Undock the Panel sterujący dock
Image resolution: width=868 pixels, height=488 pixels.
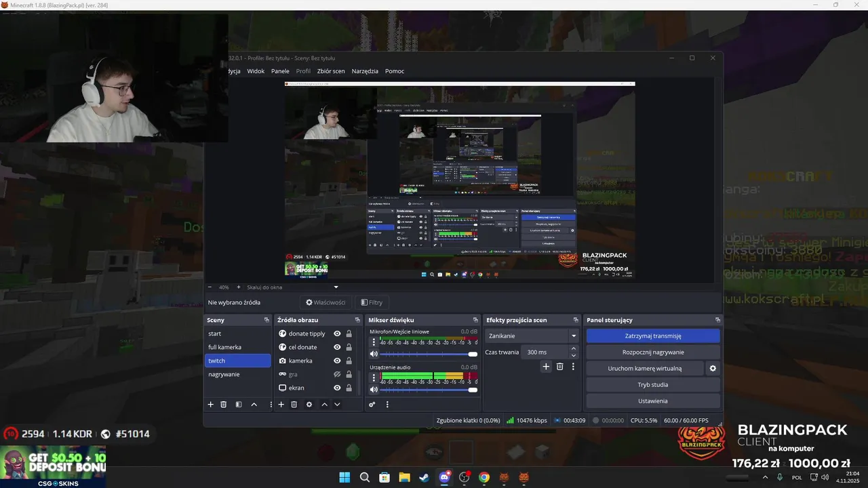(x=717, y=320)
